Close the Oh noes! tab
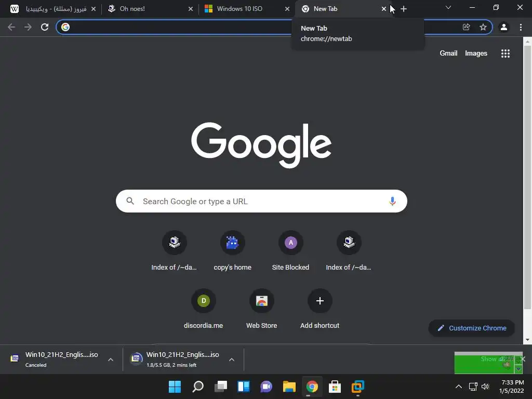Viewport: 532px width, 399px height. pyautogui.click(x=191, y=9)
